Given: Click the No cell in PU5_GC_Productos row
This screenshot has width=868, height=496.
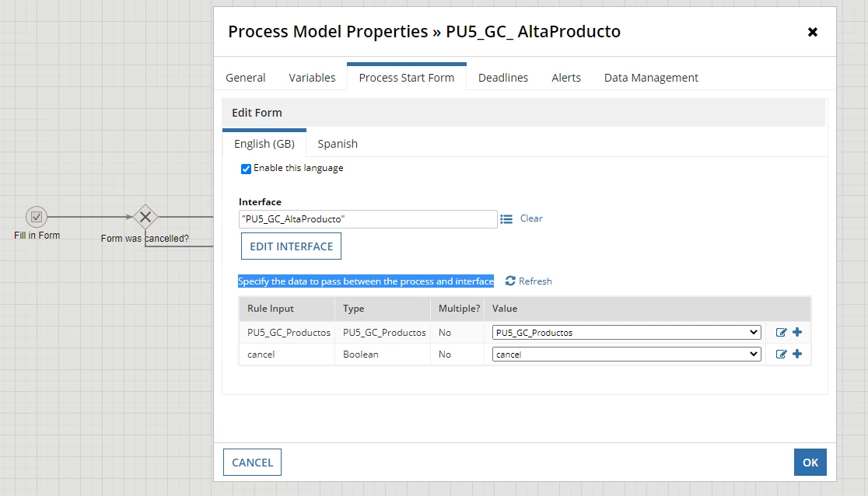Looking at the screenshot, I should tap(457, 332).
